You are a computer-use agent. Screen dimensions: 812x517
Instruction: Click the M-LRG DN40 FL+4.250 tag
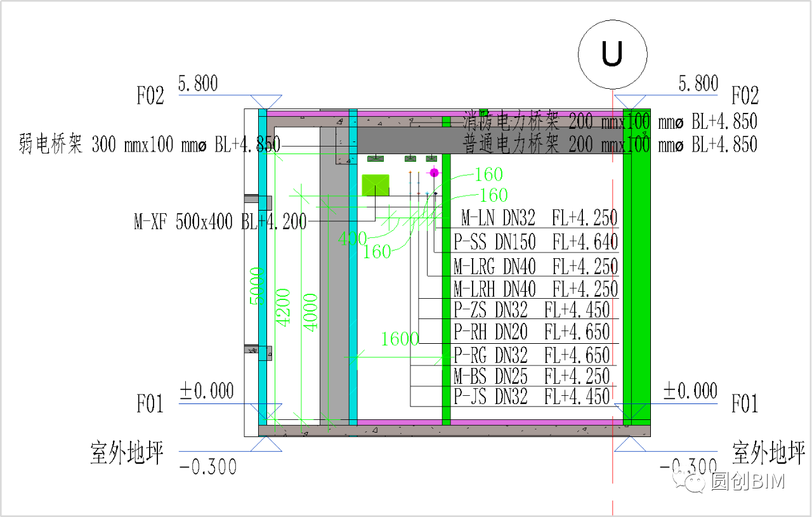(536, 266)
